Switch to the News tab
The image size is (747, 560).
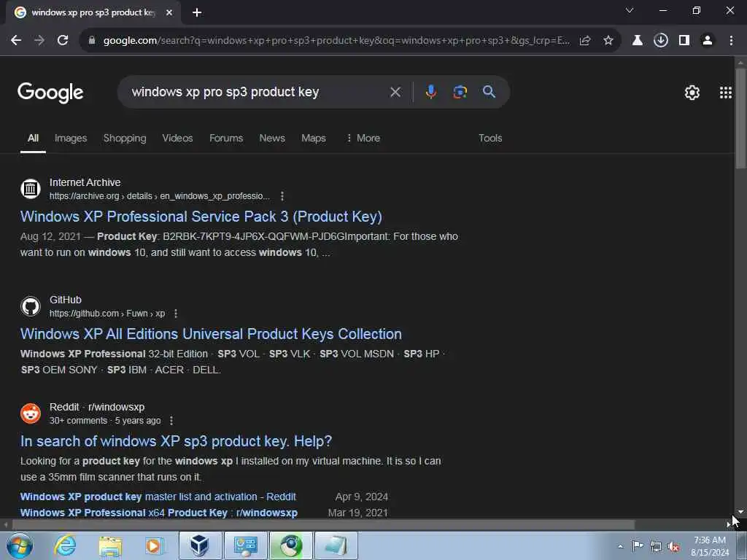(x=272, y=138)
